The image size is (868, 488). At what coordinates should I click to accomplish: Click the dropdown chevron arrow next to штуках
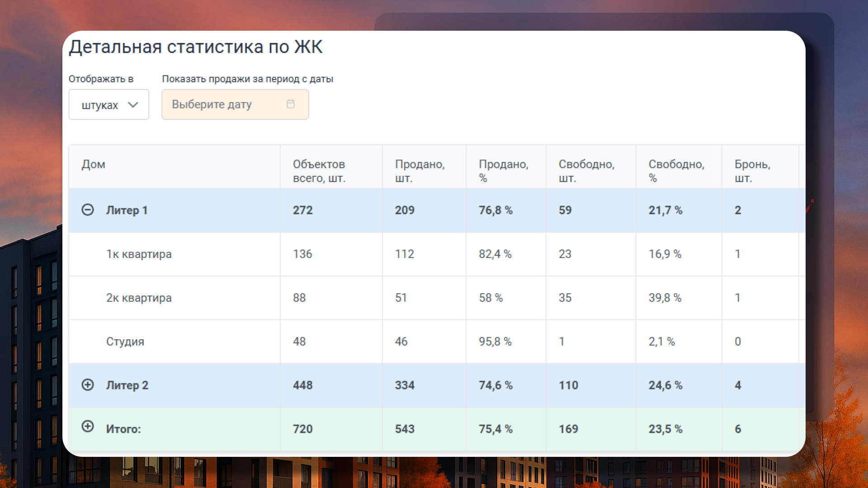point(133,105)
